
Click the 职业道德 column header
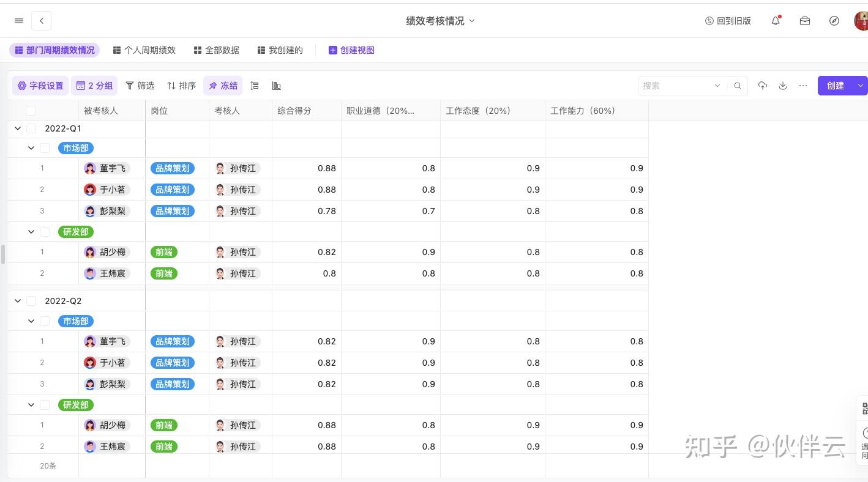pos(391,111)
